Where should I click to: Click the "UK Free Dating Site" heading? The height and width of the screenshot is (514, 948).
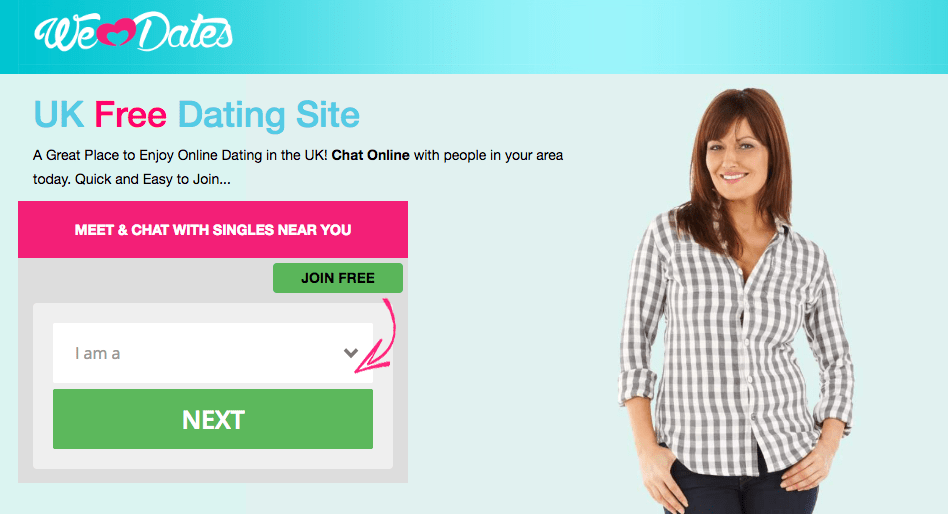(x=196, y=115)
